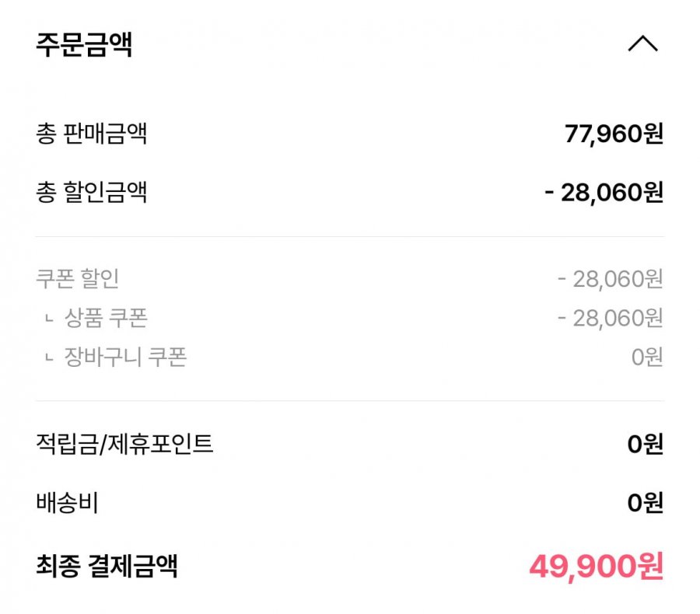Click the bold -28,060원 discount total
The height and width of the screenshot is (614, 700).
pyautogui.click(x=604, y=193)
